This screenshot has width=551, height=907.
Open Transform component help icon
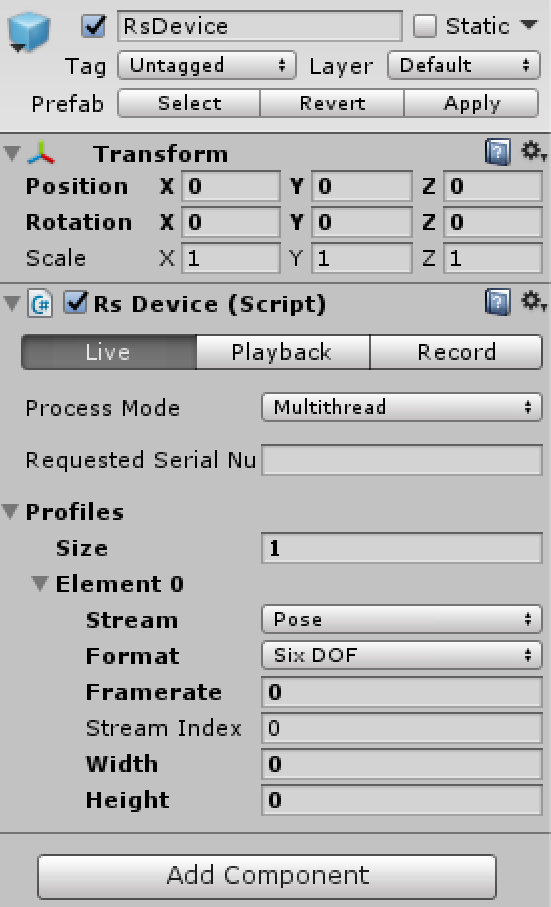click(497, 153)
